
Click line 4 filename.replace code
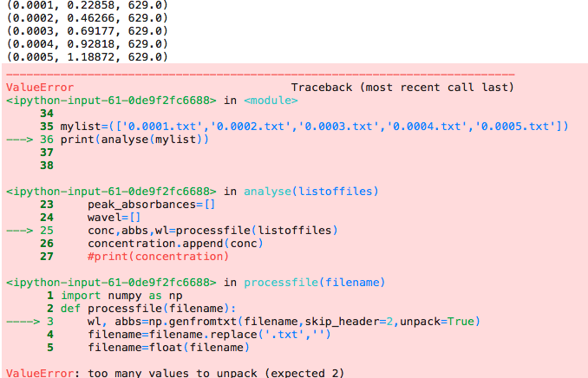(x=209, y=335)
